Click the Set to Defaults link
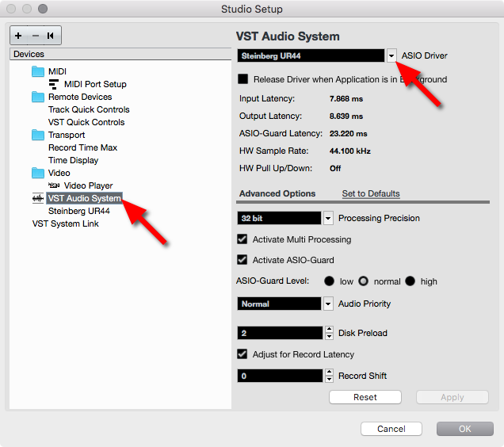Viewport: 504px width, 447px height. (x=371, y=193)
